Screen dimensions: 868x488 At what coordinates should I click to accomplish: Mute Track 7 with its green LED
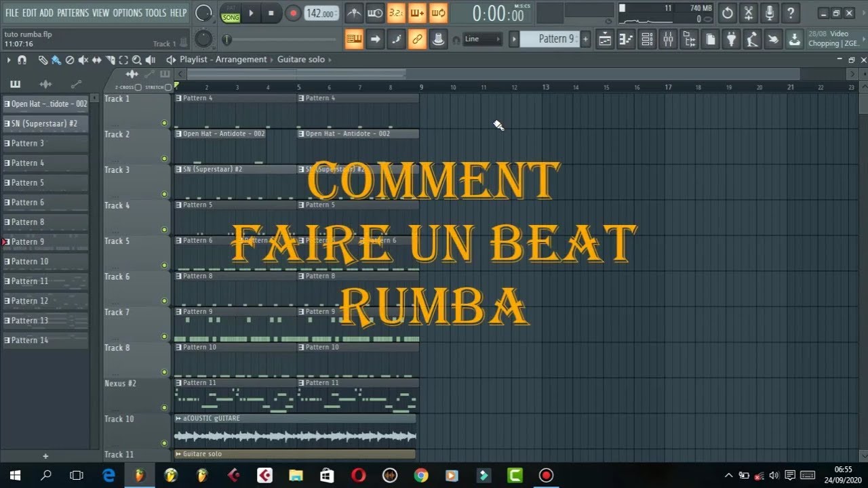[164, 336]
